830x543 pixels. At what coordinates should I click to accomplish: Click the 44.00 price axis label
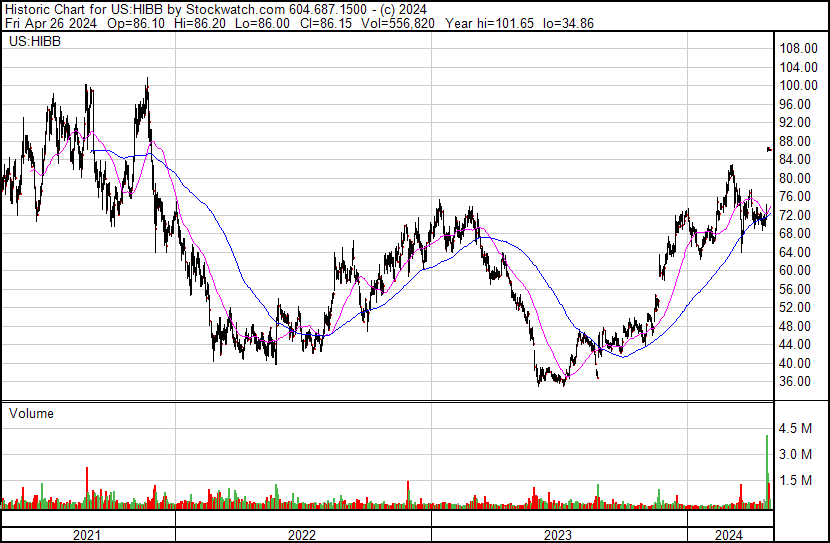pyautogui.click(x=795, y=345)
